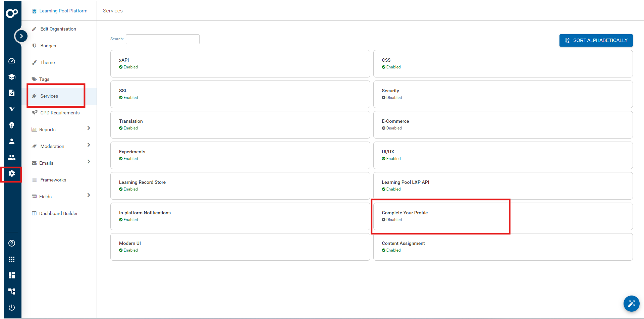
Task: Expand the sidebar with the chevron button
Action: tap(21, 36)
